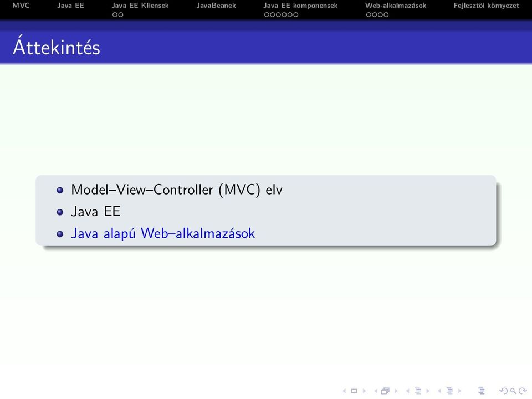Select first circle under Web-alkalmazások
This screenshot has width=532, height=399.
tap(369, 14)
